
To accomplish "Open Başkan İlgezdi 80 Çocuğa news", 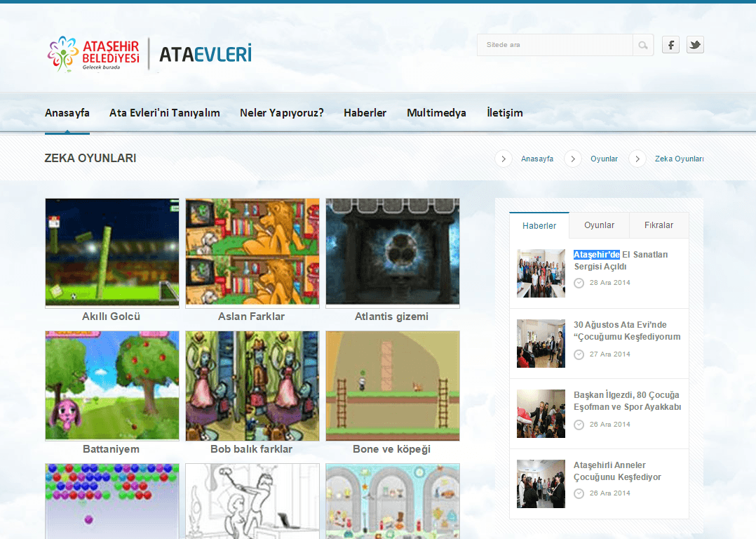I will click(x=627, y=401).
